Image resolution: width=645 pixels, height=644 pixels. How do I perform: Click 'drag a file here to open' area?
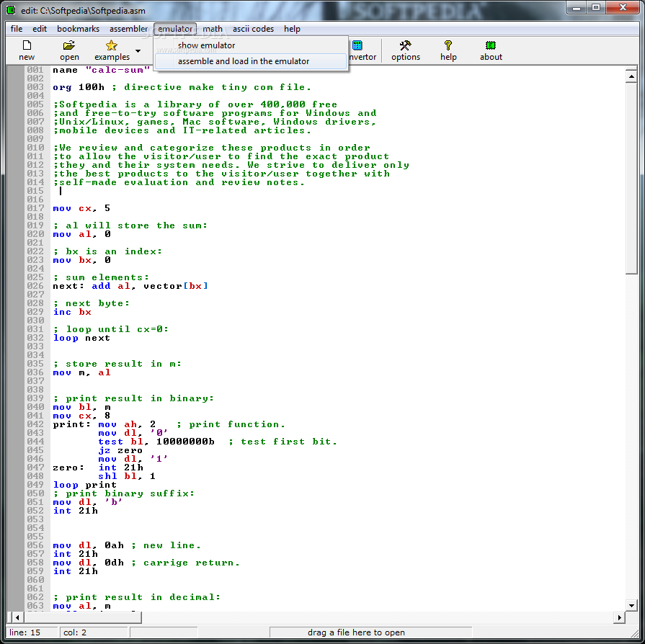(370, 632)
